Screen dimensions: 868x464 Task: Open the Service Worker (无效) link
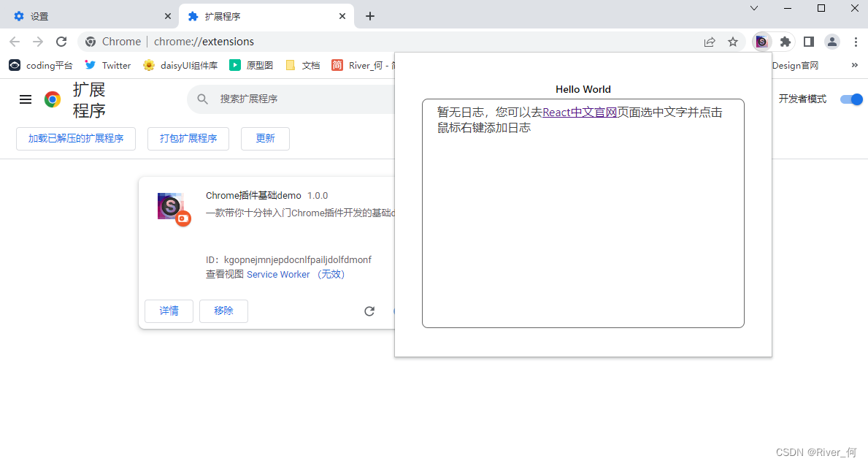(x=296, y=275)
